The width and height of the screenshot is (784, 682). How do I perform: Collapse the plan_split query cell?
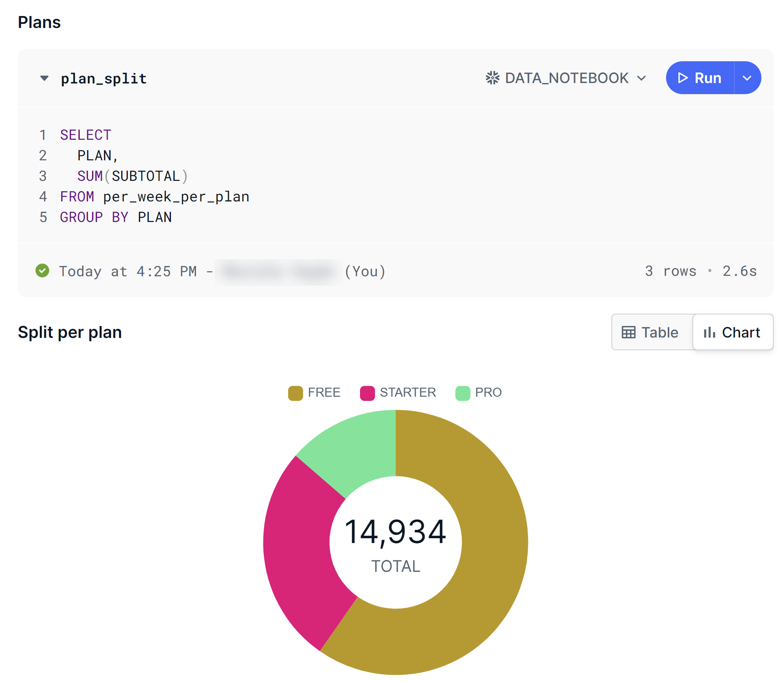pos(44,78)
